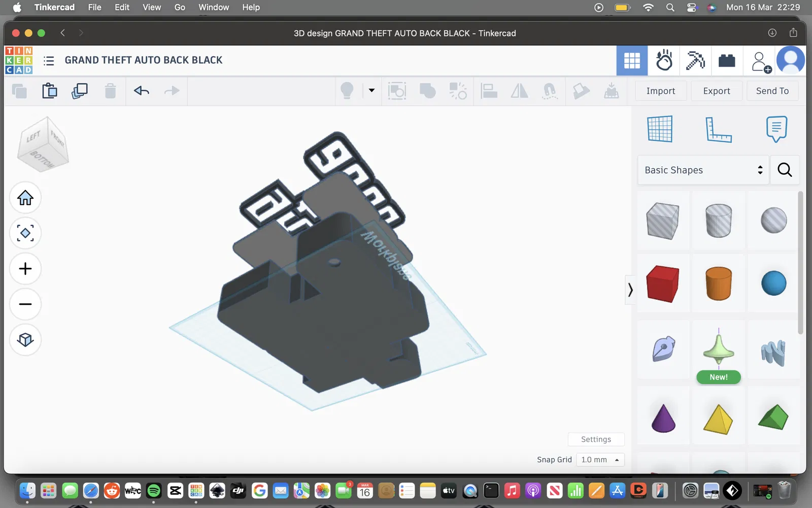Open the Notes tool
The width and height of the screenshot is (812, 508).
pyautogui.click(x=776, y=129)
